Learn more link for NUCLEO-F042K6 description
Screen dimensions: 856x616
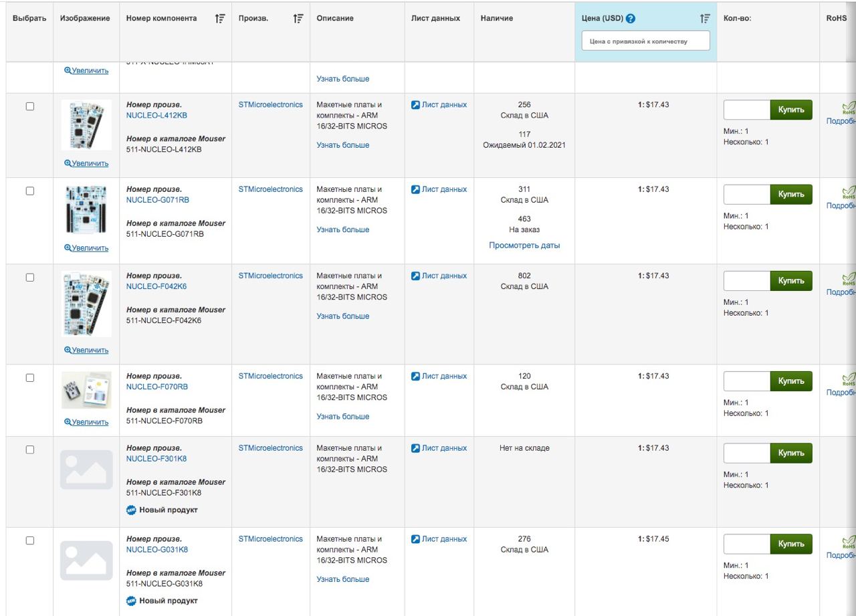coord(343,316)
